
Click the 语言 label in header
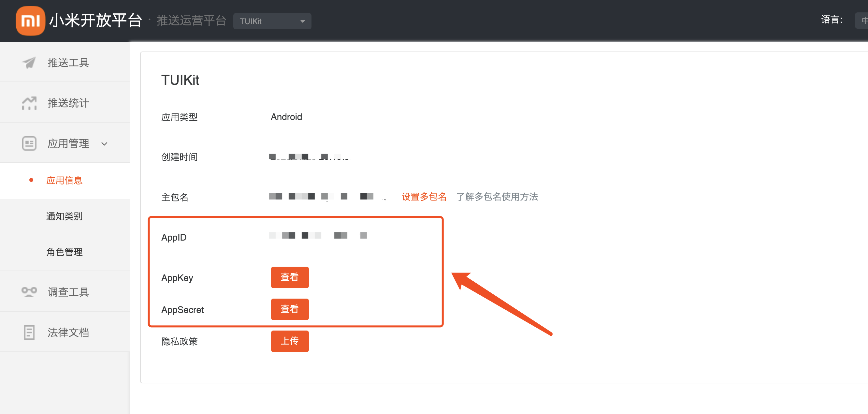[832, 20]
